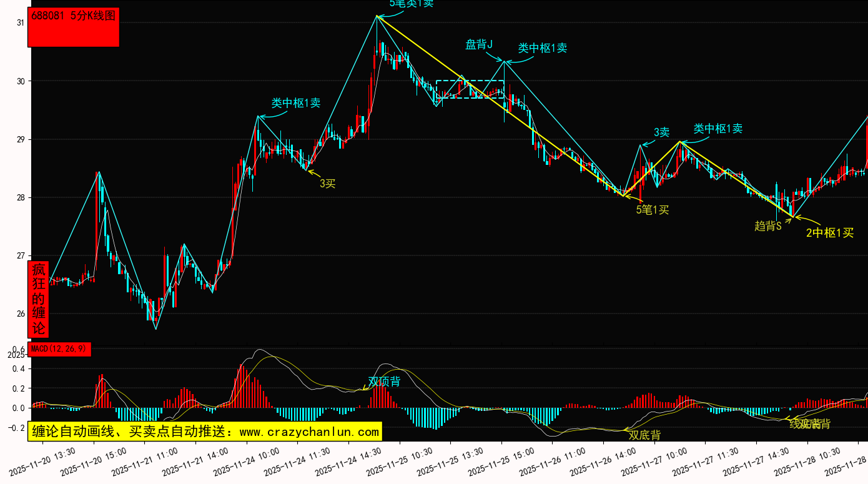Click the 3买 buy signal label
Screen dimensions: 868x484
327,184
